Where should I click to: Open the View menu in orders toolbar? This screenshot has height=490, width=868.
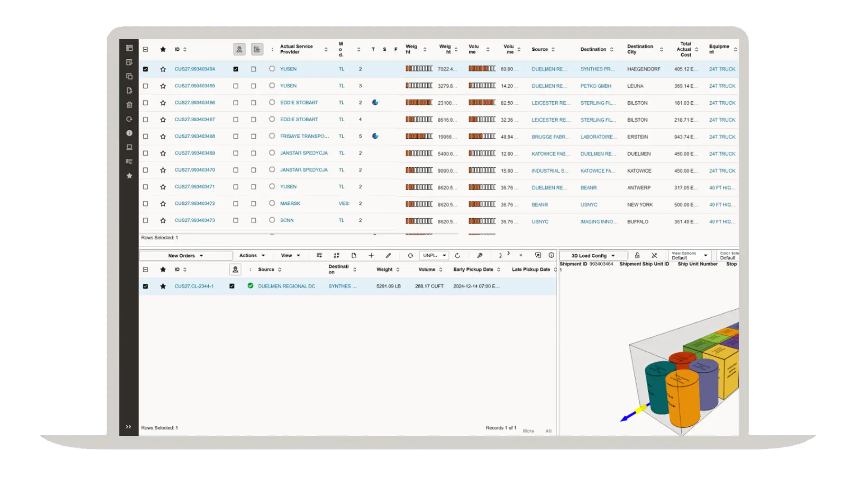click(x=290, y=256)
